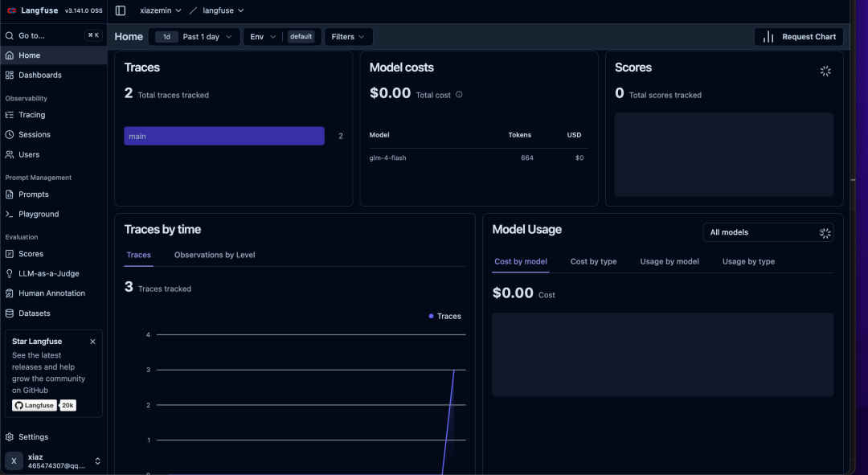
Task: Click the Playground terminal icon
Action: coord(10,214)
